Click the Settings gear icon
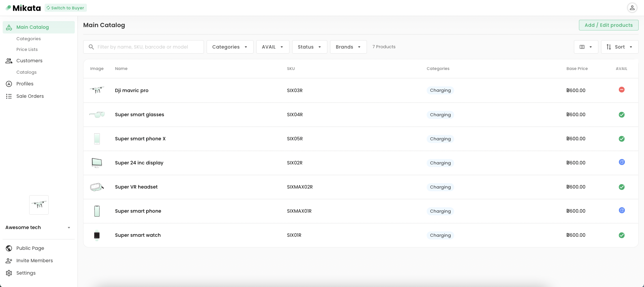 coord(9,273)
